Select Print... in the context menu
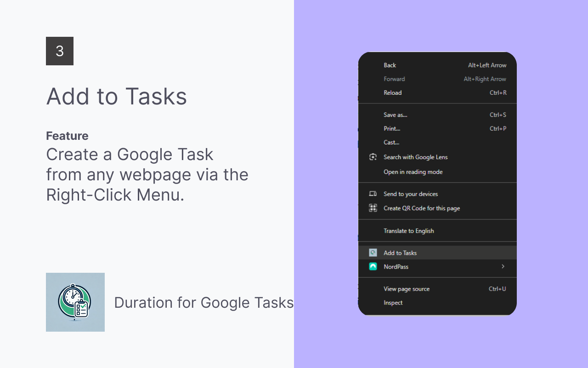The image size is (588, 368). [x=437, y=129]
